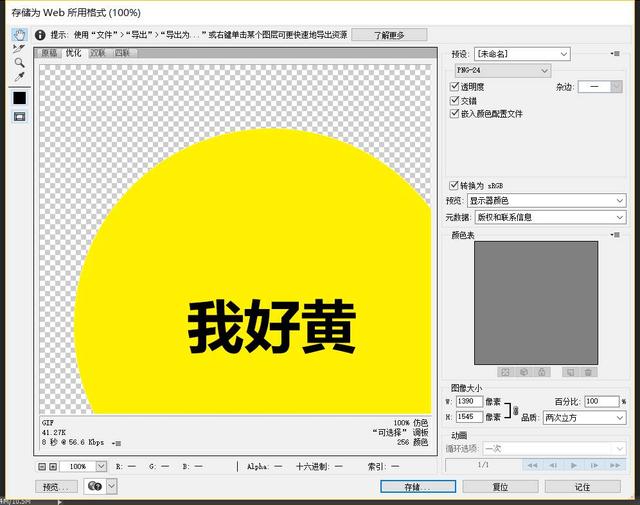
Task: Open the 循环选项 一次 dropdown
Action: coord(554,449)
